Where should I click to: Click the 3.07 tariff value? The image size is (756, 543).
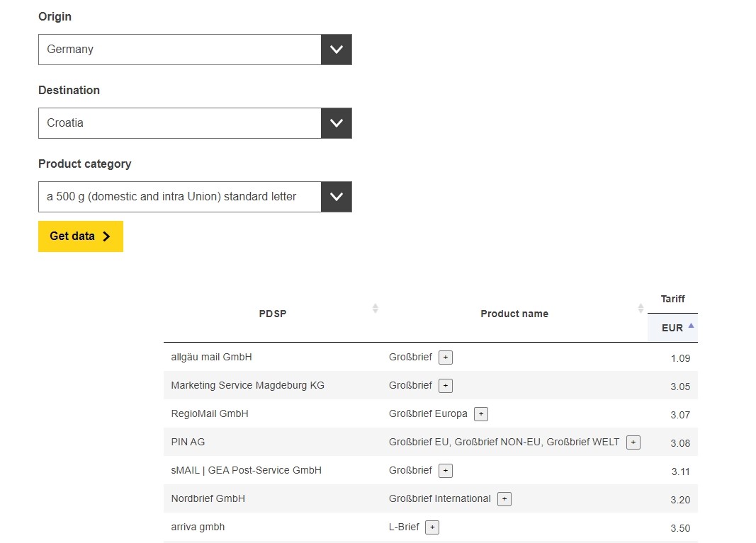[680, 416]
